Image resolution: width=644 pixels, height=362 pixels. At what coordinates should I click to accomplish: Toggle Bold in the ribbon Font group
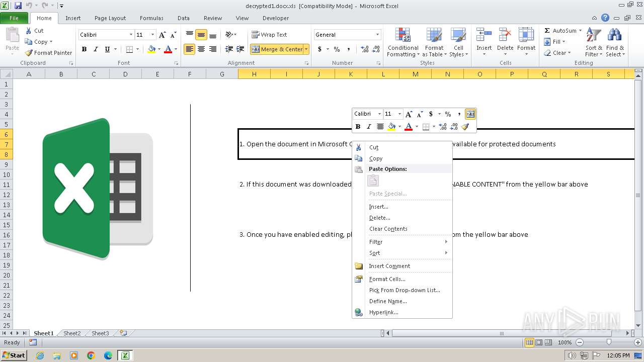point(84,49)
